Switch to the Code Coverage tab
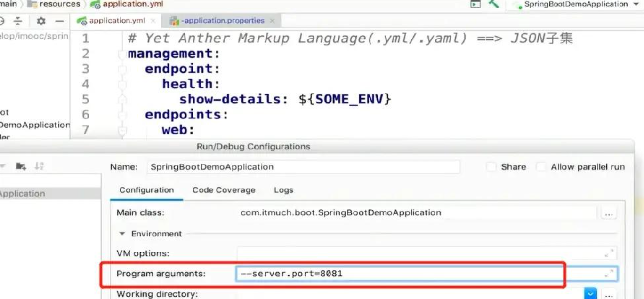 pos(224,190)
